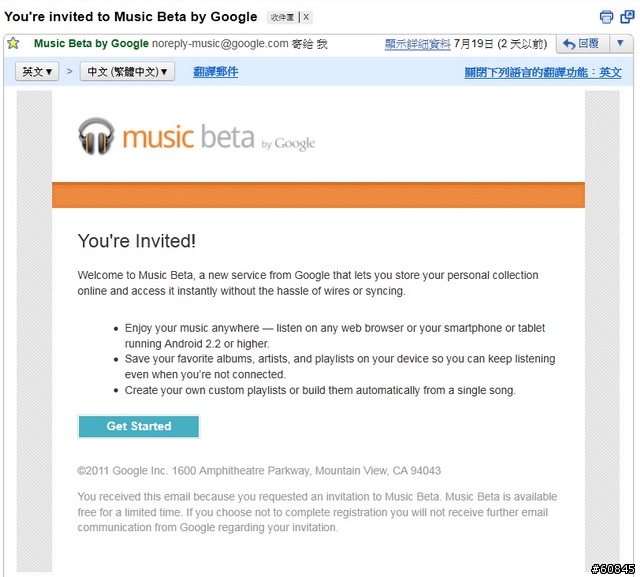Click the reply arrow button
Viewport: 640px width, 577px height.
(582, 43)
